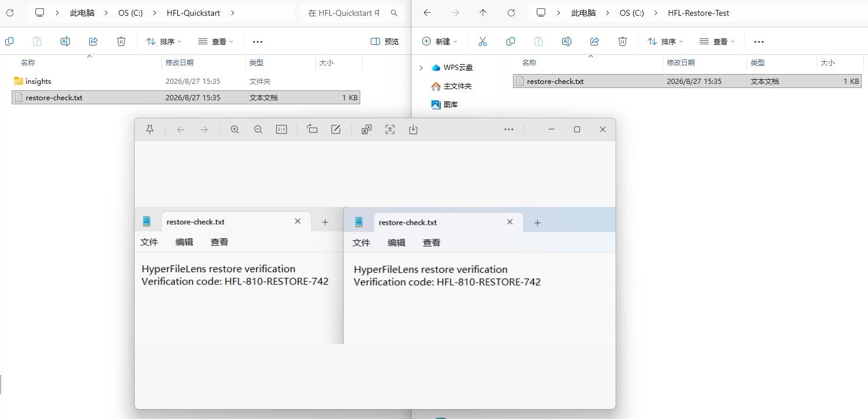This screenshot has height=419, width=868.
Task: Add a new tab in the right Notepad
Action: point(537,223)
